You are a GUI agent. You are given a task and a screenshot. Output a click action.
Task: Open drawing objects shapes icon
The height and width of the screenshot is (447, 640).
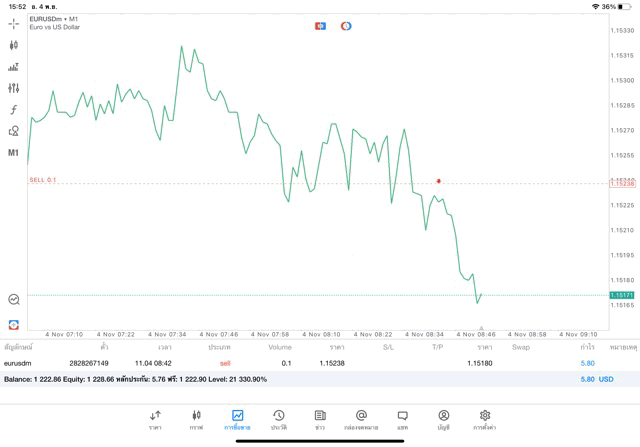point(13,131)
